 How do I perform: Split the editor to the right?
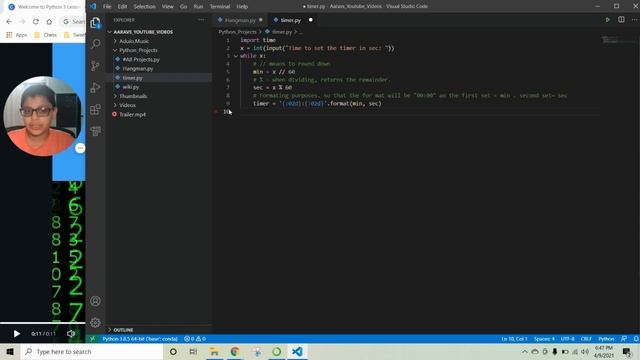[x=621, y=20]
